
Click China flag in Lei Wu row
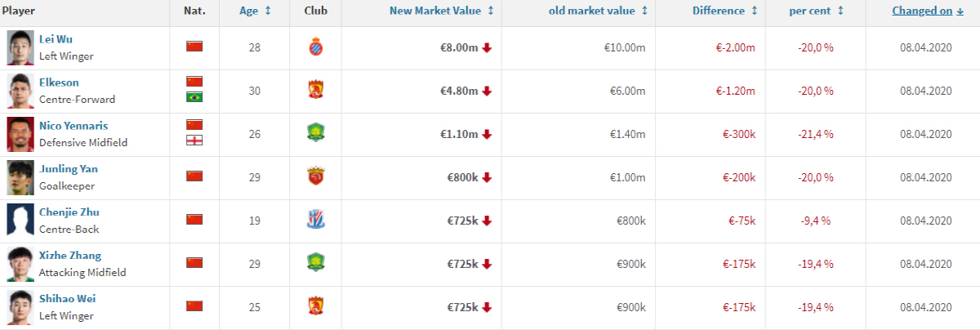tap(194, 47)
